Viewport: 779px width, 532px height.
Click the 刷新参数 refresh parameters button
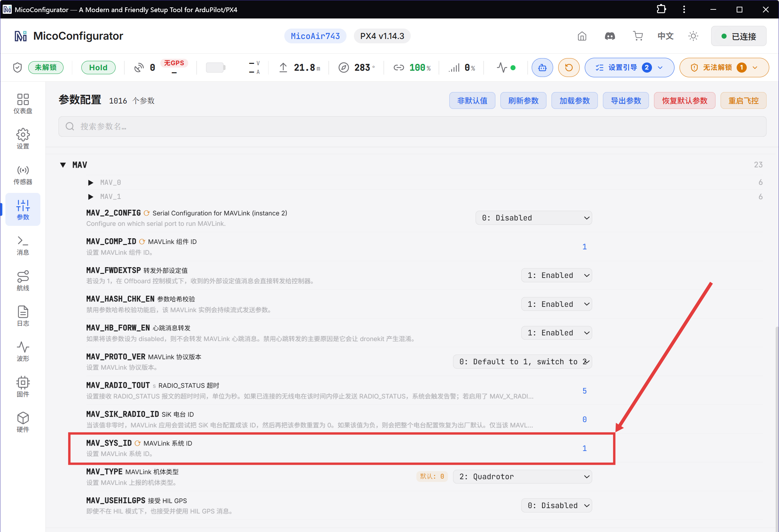pos(523,100)
